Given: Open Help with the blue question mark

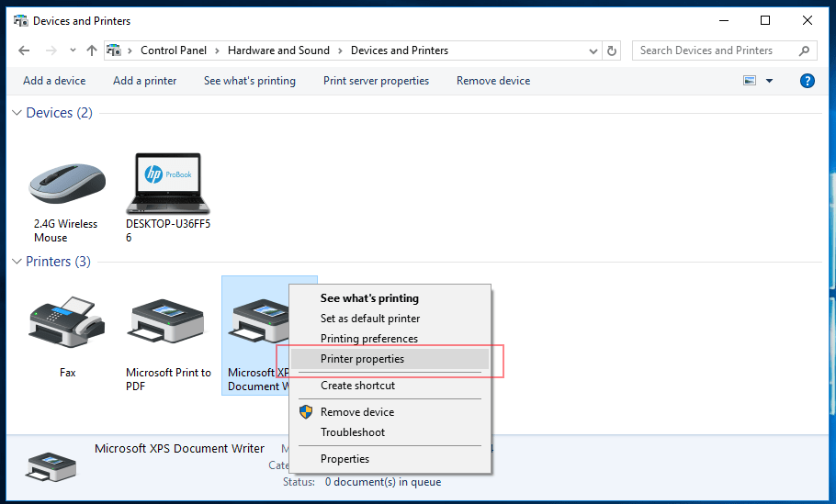Looking at the screenshot, I should tap(808, 81).
